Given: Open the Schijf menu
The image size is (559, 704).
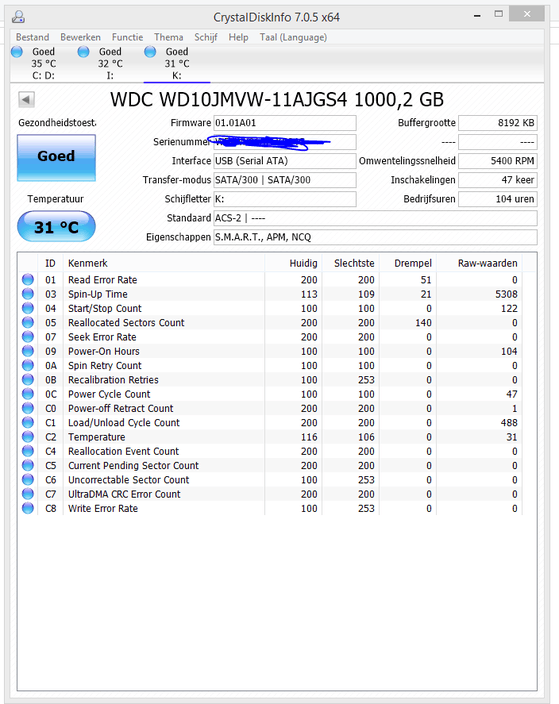Looking at the screenshot, I should [x=206, y=37].
